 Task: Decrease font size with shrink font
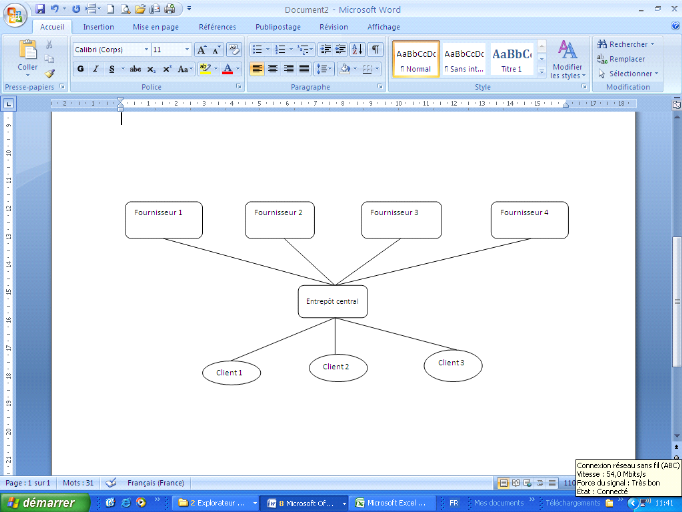tap(217, 50)
